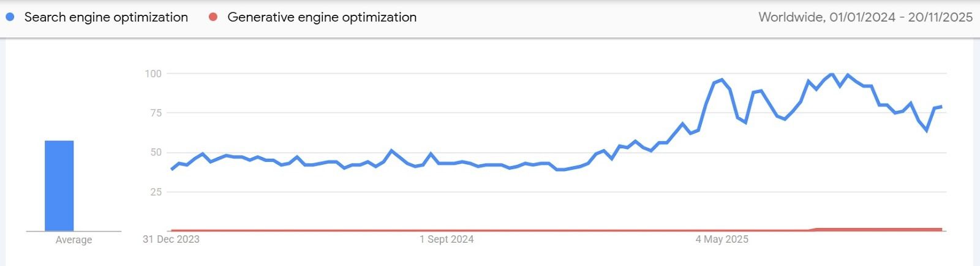This screenshot has height=266, width=980.
Task: Click the flat red line above 1 Sept 2024
Action: click(x=447, y=230)
